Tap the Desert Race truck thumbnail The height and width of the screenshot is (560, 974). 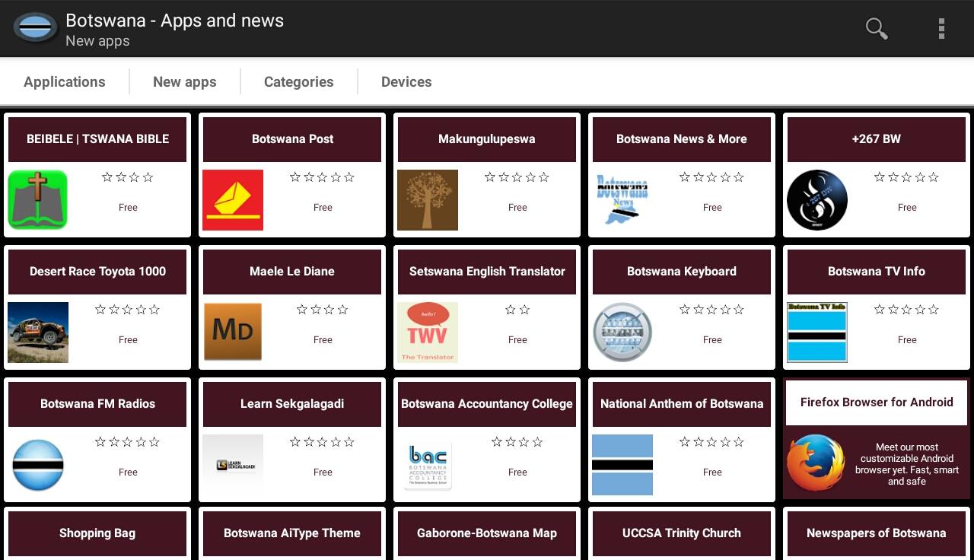38,332
